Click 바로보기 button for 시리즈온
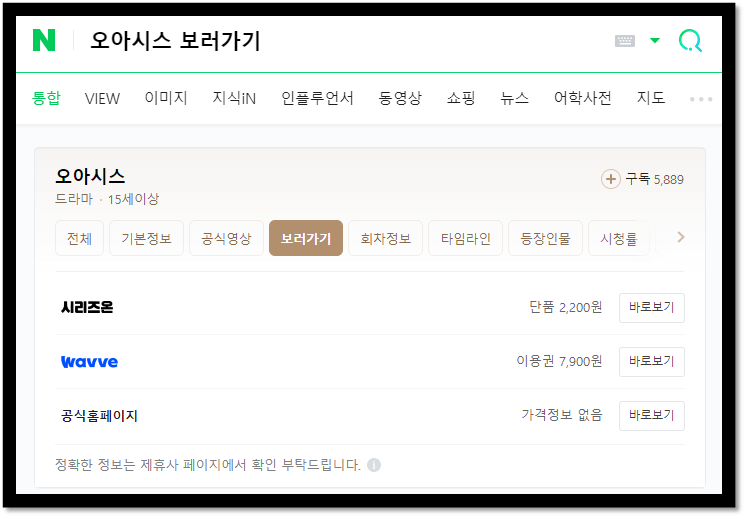Screen dimensions: 745x517 click(651, 307)
